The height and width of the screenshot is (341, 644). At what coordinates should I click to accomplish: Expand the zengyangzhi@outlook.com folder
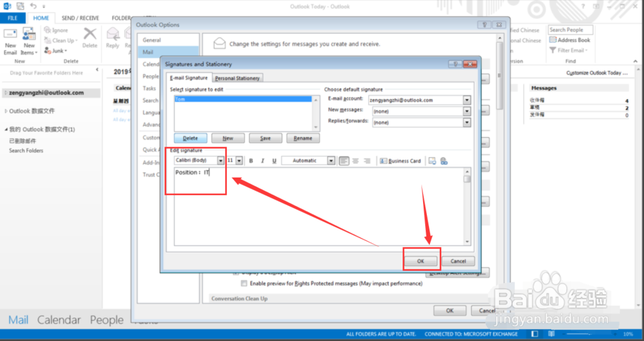pos(5,93)
